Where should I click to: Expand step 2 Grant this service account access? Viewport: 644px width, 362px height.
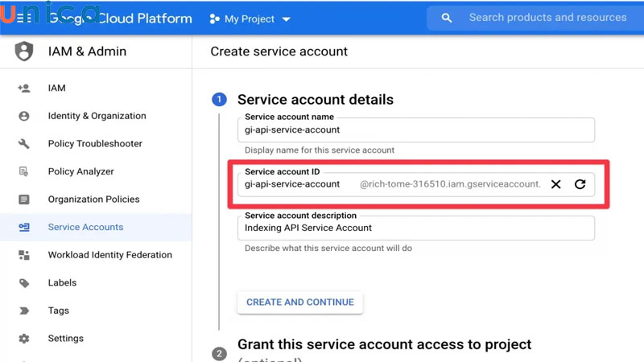point(384,345)
